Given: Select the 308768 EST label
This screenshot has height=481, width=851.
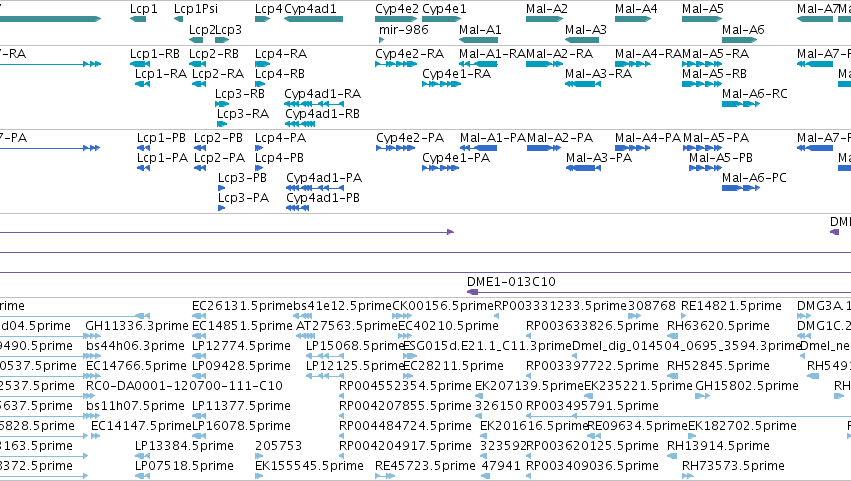Looking at the screenshot, I should (652, 306).
